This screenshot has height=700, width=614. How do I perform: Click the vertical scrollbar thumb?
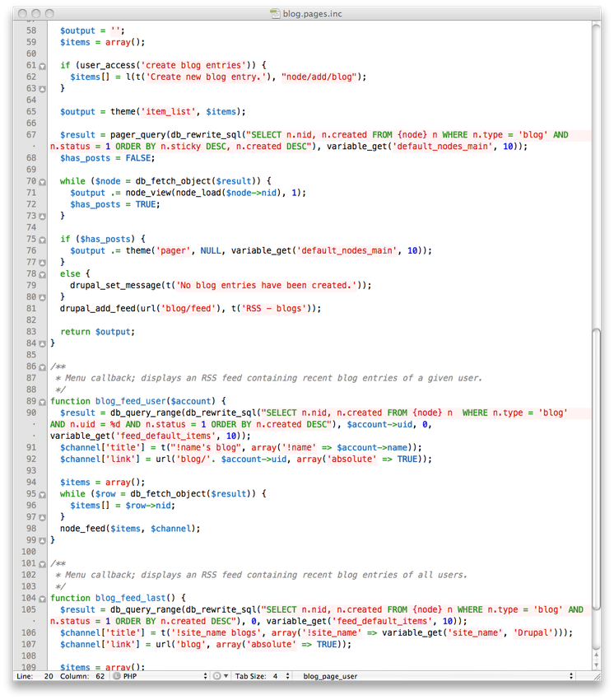(596, 469)
